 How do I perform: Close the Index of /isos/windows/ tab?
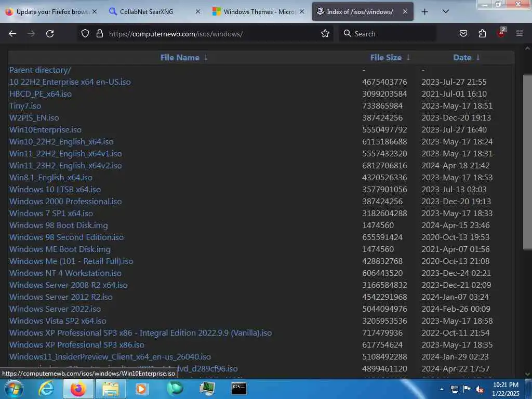[x=405, y=12]
